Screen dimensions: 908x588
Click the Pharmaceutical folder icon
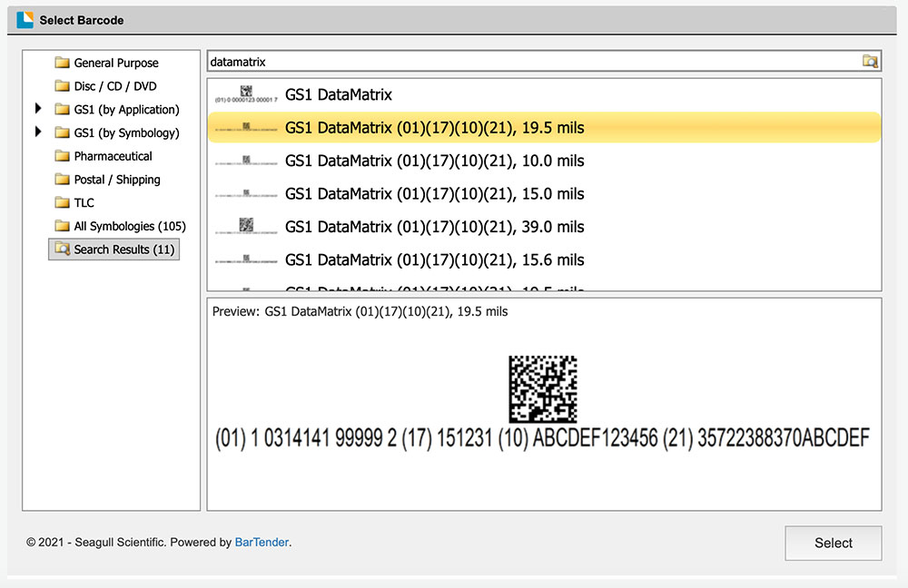(x=62, y=156)
